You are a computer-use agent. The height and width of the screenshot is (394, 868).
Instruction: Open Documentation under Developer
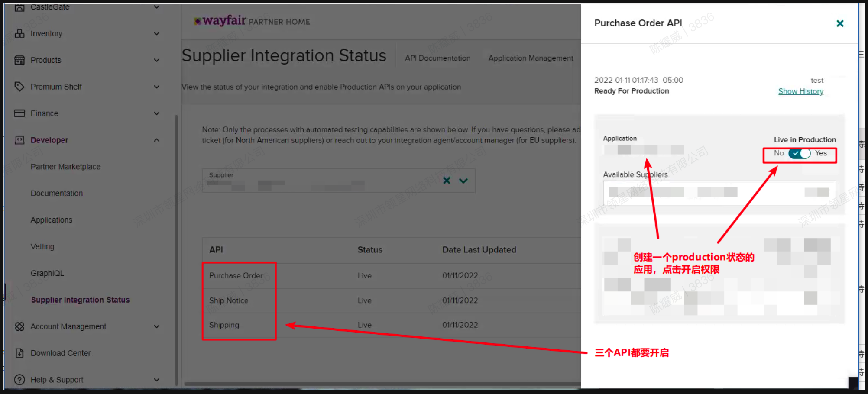pyautogui.click(x=57, y=193)
